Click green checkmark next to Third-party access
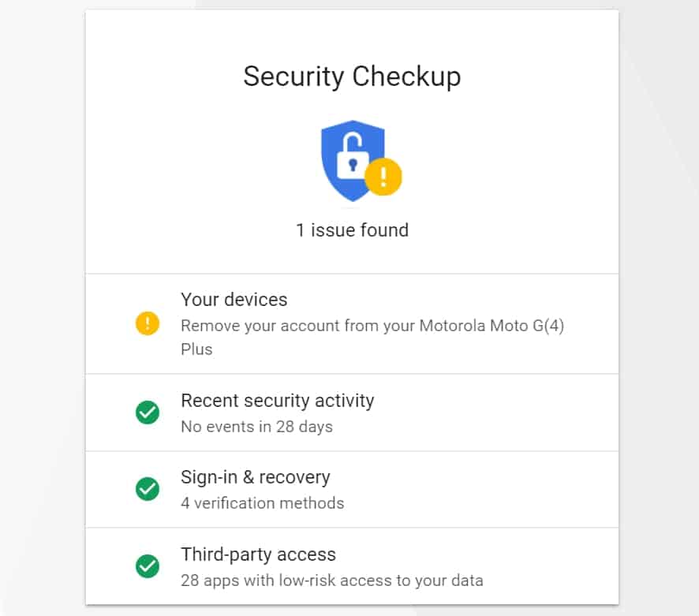Viewport: 699px width, 616px height. (x=148, y=566)
